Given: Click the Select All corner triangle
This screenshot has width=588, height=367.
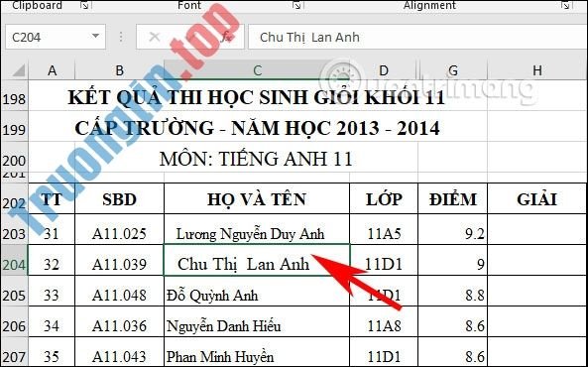Looking at the screenshot, I should [x=18, y=70].
